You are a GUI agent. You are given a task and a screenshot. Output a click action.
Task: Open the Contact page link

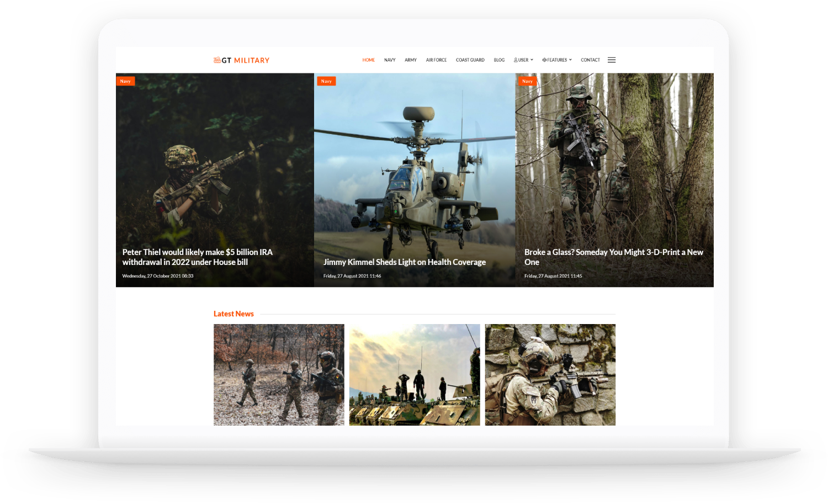point(590,60)
